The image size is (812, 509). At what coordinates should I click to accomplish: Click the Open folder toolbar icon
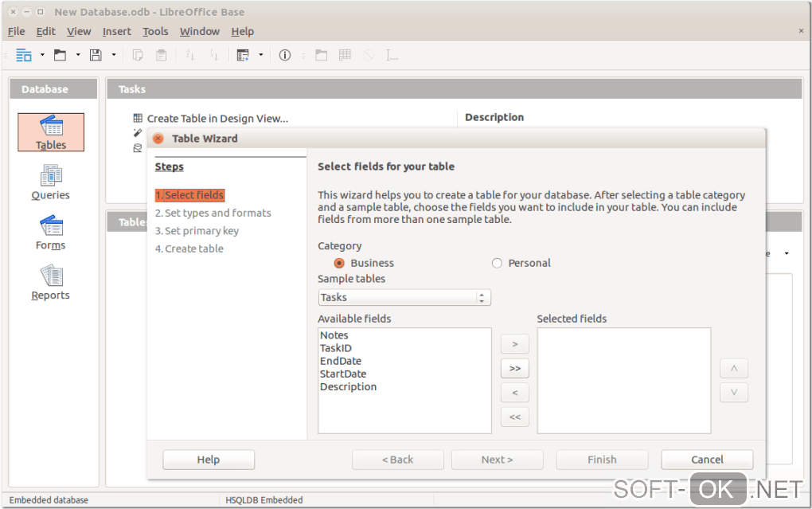(60, 55)
